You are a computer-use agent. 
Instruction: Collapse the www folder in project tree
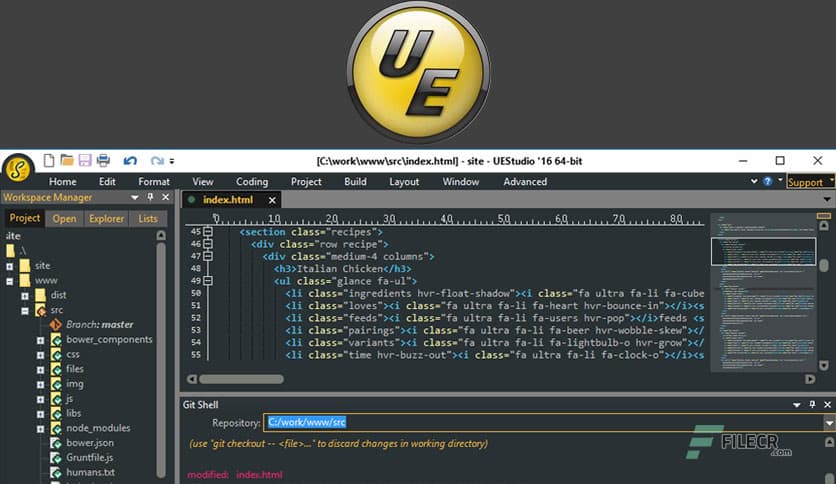(10, 281)
